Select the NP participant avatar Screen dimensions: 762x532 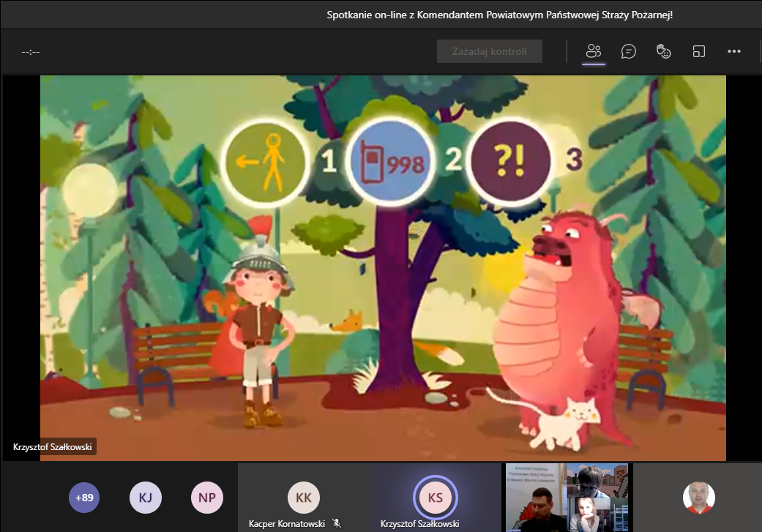coord(207,498)
